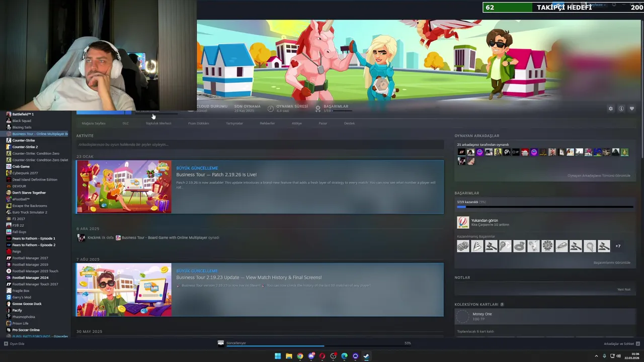644x362 pixels.
Task: Open Business Tour Patch 2.19.26 headline
Action: coord(216,174)
